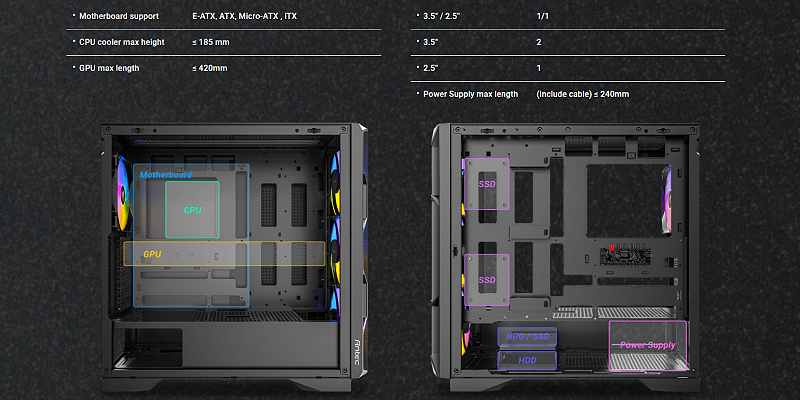
Task: Select the pink Power Supply overlay
Action: pyautogui.click(x=647, y=344)
